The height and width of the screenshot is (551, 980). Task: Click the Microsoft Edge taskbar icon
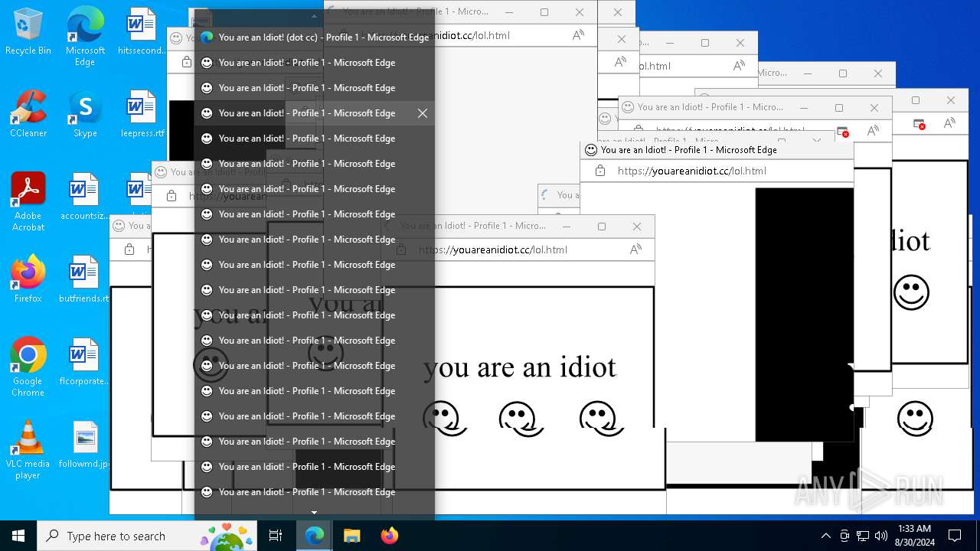[x=315, y=536]
